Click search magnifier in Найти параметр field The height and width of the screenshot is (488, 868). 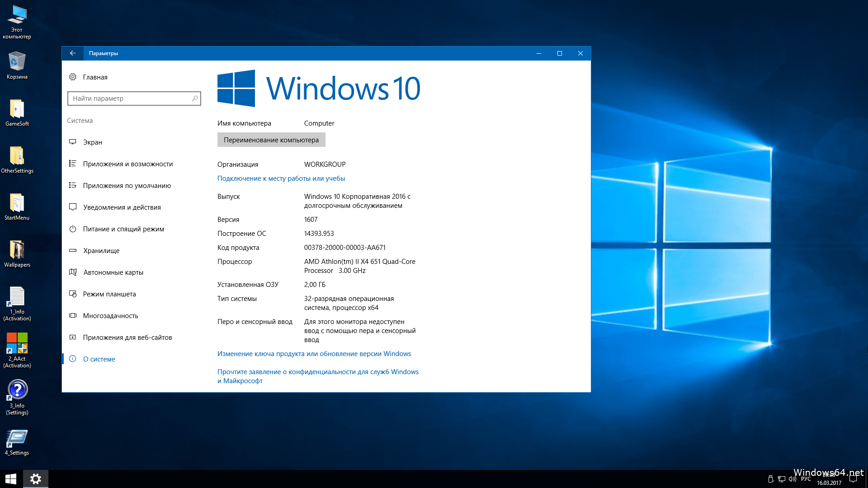coord(195,99)
